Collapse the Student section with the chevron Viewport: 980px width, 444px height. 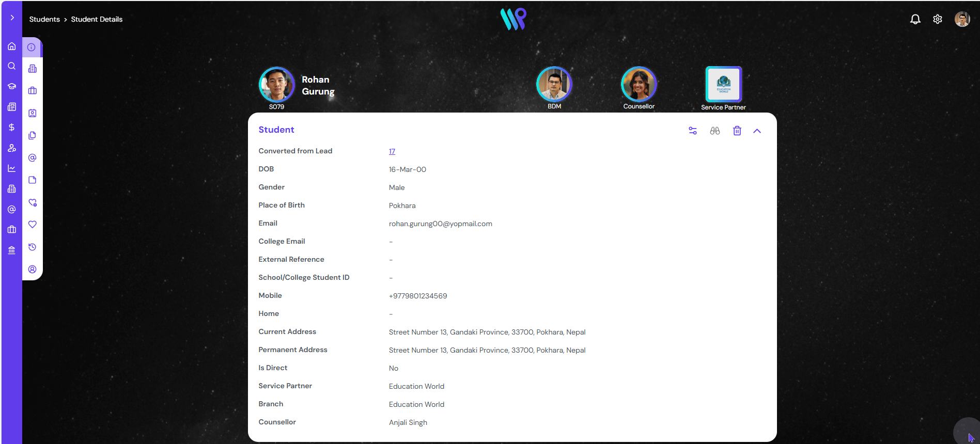757,131
